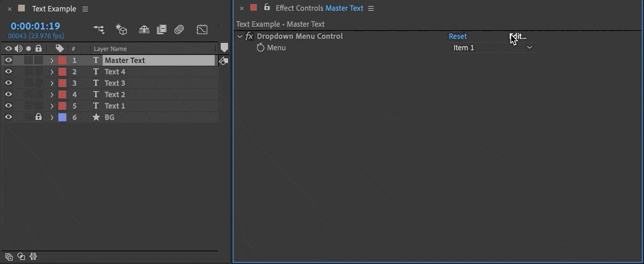This screenshot has width=644, height=264.
Task: Click the star shape icon of BG
Action: click(96, 117)
